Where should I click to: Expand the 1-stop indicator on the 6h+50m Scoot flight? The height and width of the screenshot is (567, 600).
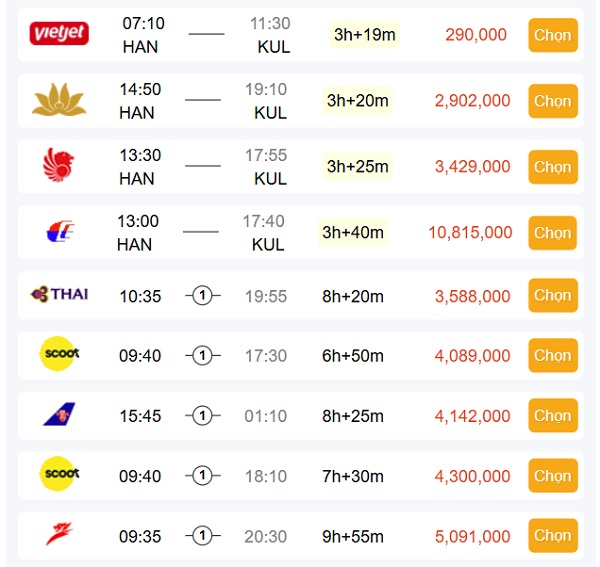pyautogui.click(x=203, y=356)
